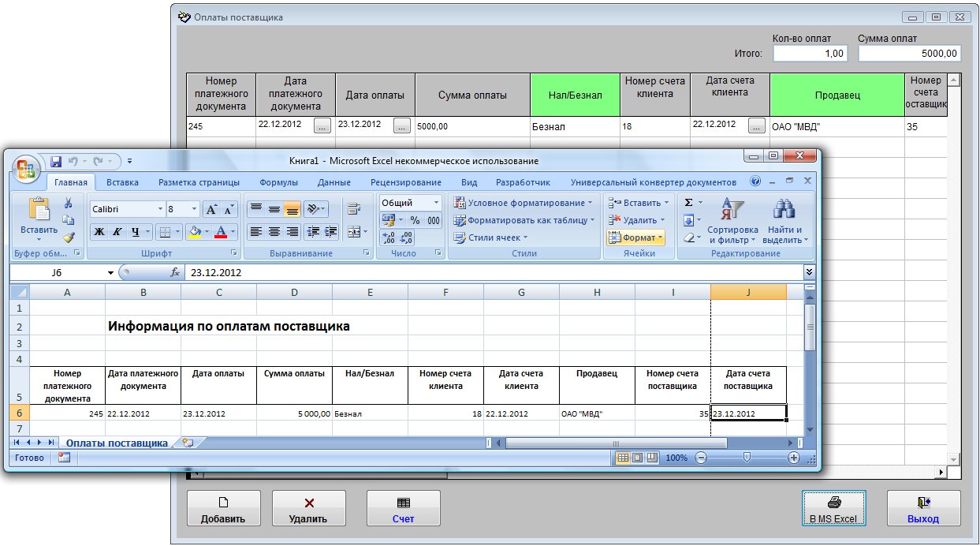The image size is (980, 546).
Task: Open Sort and Filter tool
Action: click(x=731, y=222)
